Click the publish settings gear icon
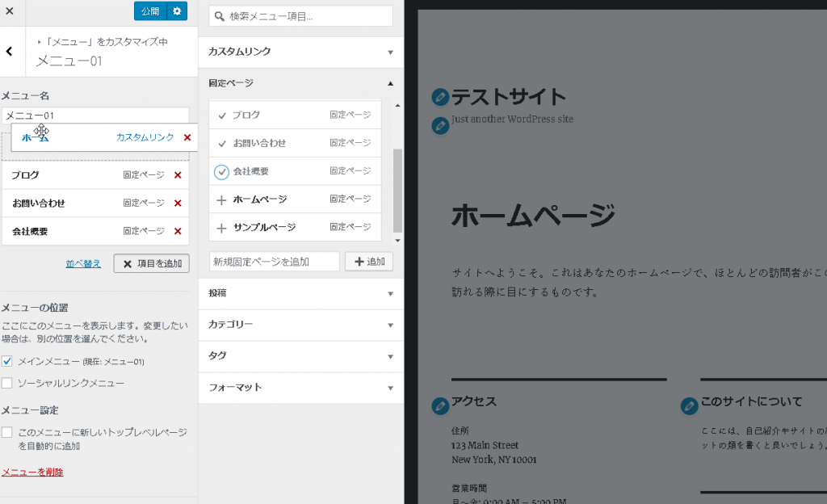 [177, 11]
